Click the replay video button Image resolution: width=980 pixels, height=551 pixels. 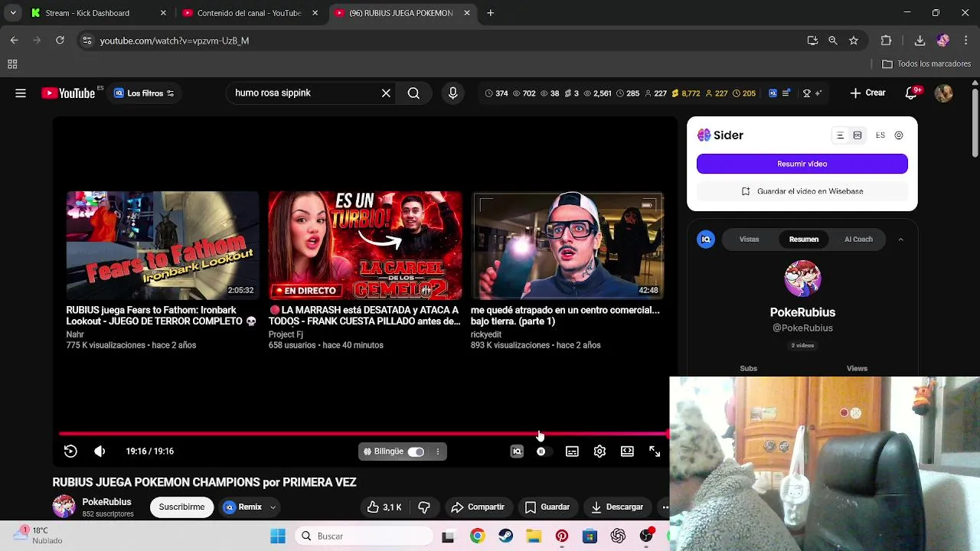click(70, 452)
